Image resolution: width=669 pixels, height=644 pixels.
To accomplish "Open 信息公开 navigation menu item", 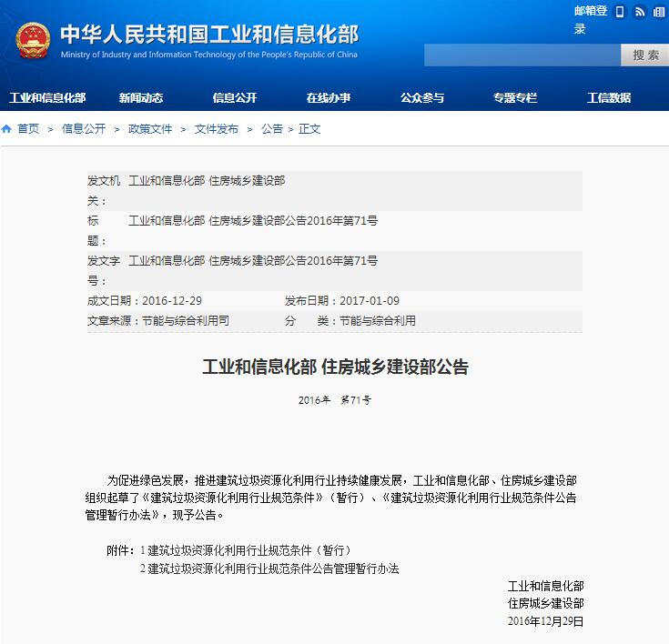I will [x=235, y=97].
